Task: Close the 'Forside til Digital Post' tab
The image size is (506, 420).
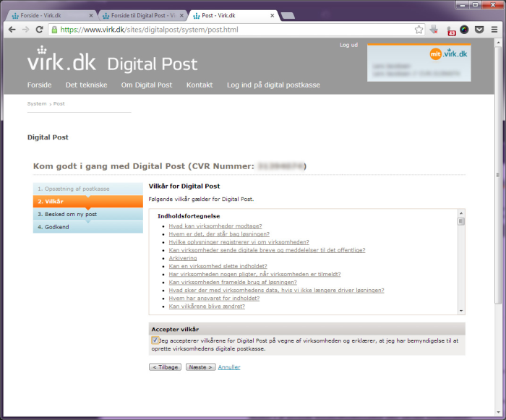Action: point(181,15)
